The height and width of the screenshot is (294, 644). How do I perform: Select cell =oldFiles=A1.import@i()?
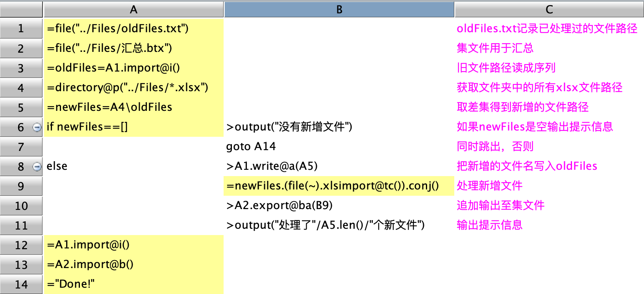[133, 68]
